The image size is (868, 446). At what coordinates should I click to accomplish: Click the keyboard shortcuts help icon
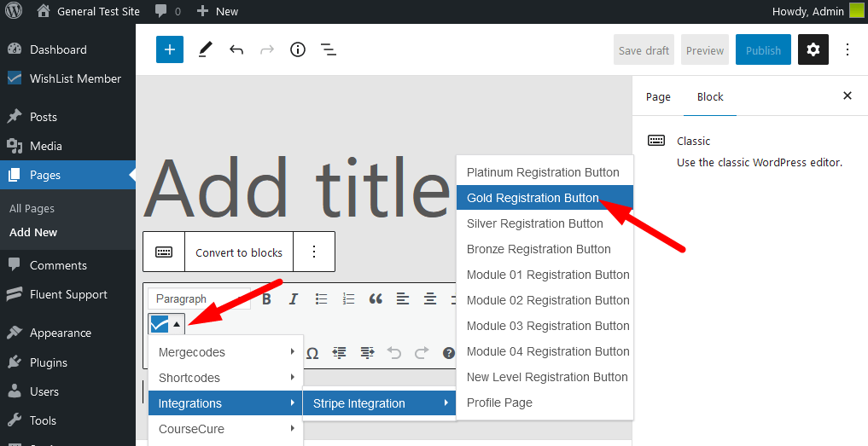point(448,352)
